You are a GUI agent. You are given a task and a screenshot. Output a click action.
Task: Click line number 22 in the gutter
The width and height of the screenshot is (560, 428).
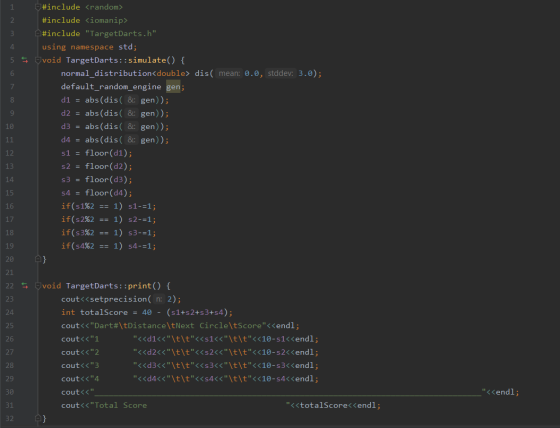click(10, 286)
